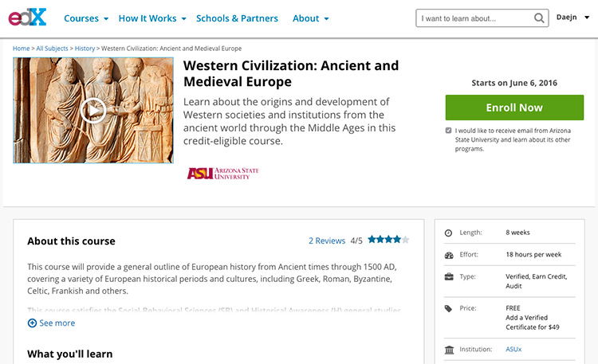
Task: Click the 'Starts on June 6, 2016' text
Action: click(x=514, y=83)
